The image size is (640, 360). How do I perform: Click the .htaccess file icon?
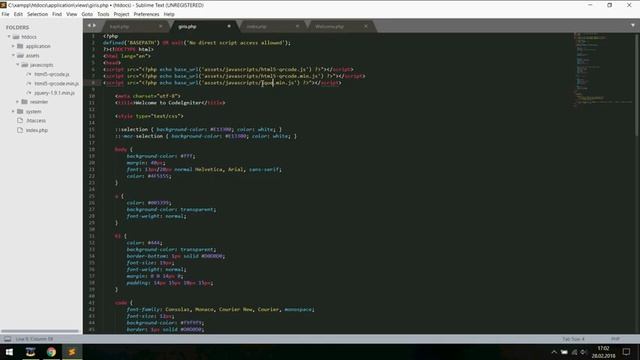[x=20, y=120]
